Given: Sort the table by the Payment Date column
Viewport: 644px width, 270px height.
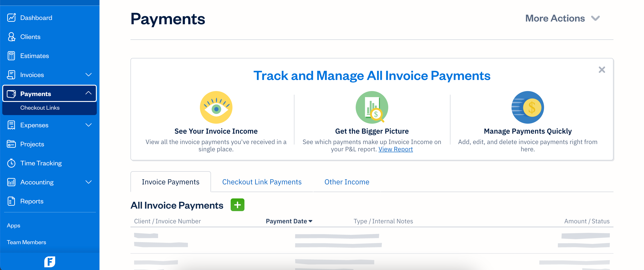Looking at the screenshot, I should coord(289,221).
